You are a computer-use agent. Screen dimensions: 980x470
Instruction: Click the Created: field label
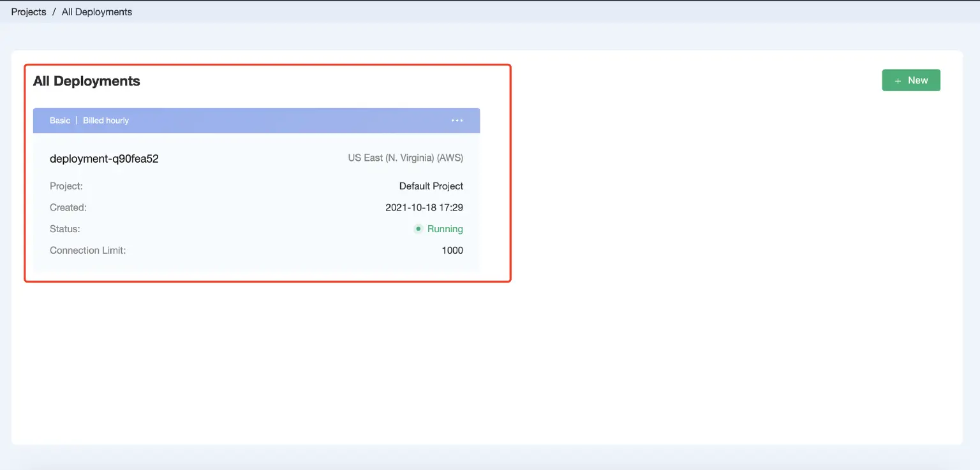pyautogui.click(x=68, y=207)
